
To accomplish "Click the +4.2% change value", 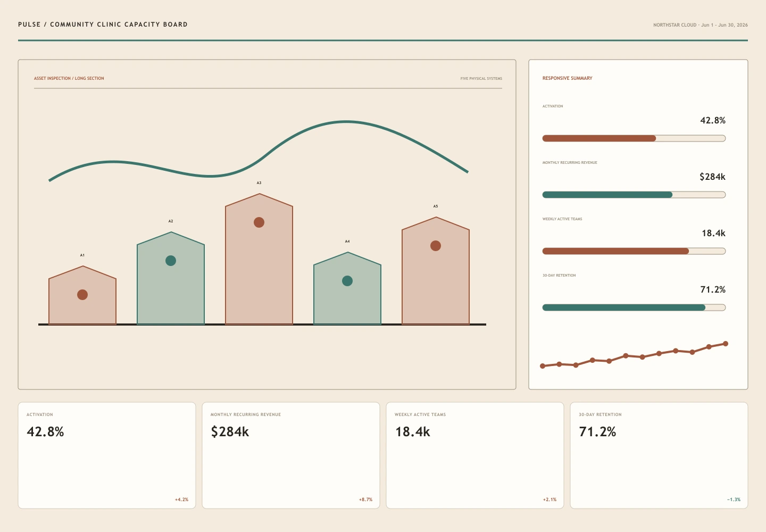I will [x=181, y=500].
